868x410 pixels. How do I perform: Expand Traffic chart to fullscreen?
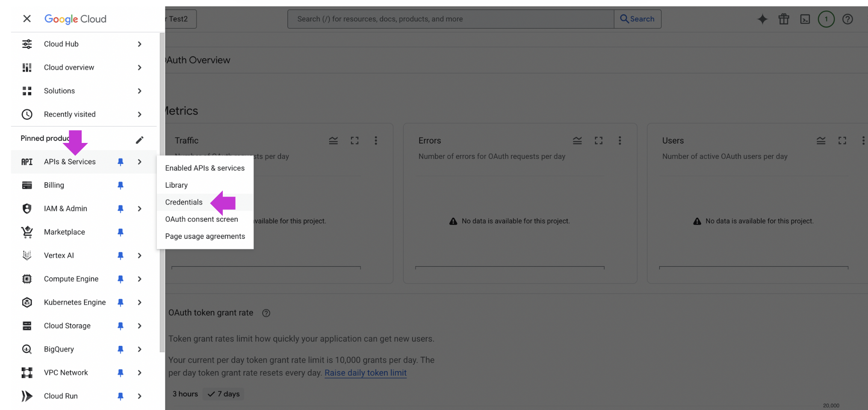point(354,140)
